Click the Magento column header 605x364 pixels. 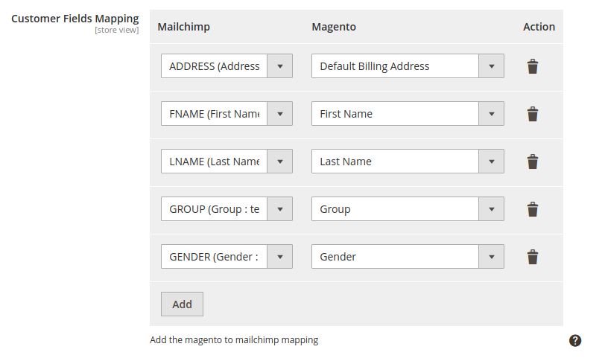(333, 27)
